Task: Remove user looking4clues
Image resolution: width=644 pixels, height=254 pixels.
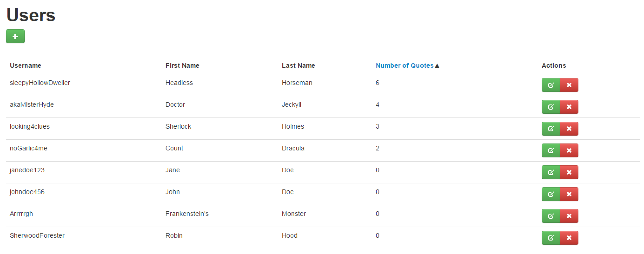Action: (569, 129)
